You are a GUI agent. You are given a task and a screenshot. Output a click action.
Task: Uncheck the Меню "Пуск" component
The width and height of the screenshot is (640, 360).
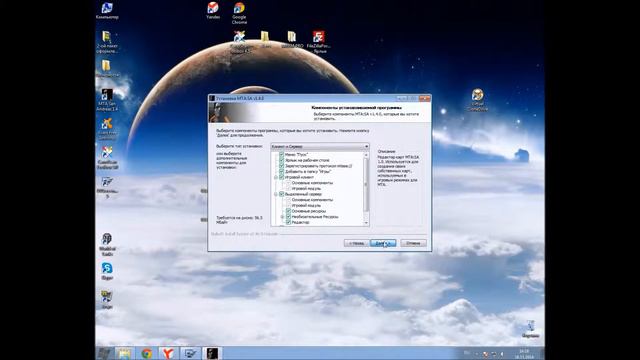(281, 155)
